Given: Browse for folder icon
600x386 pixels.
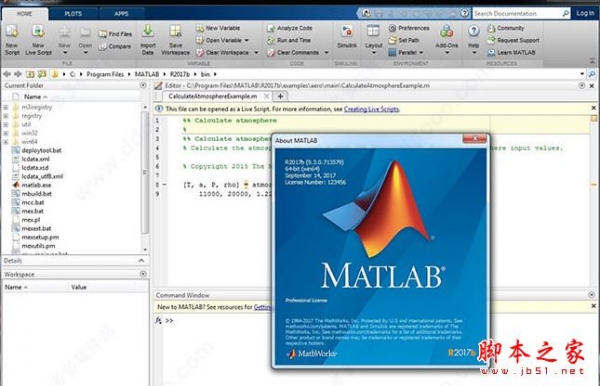Looking at the screenshot, I should coord(42,74).
